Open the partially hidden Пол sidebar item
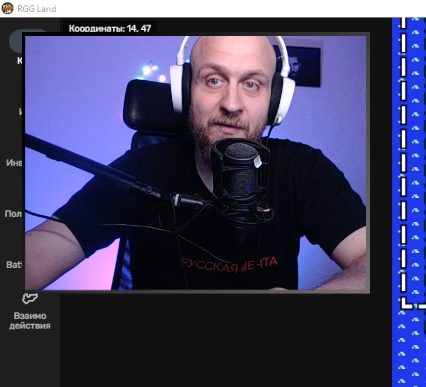 pyautogui.click(x=13, y=214)
